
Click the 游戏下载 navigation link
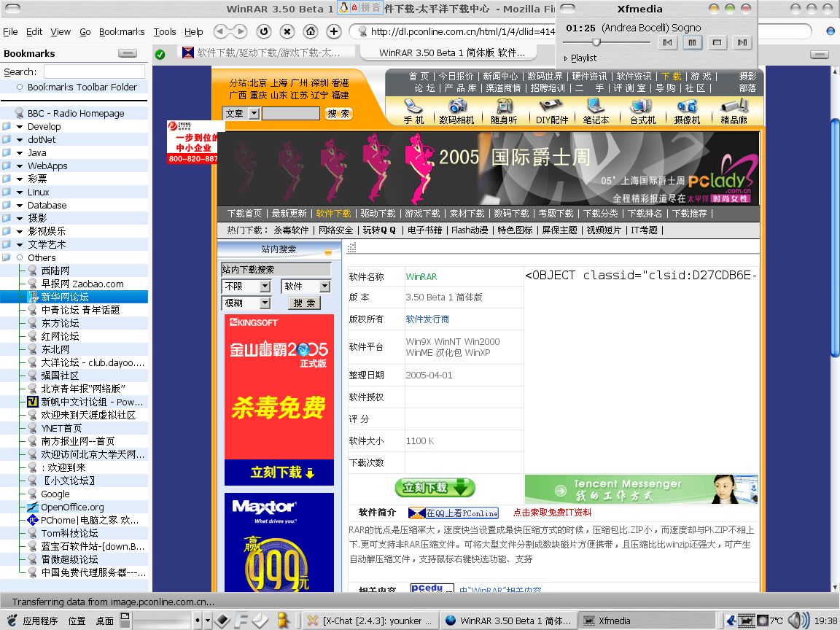[422, 213]
